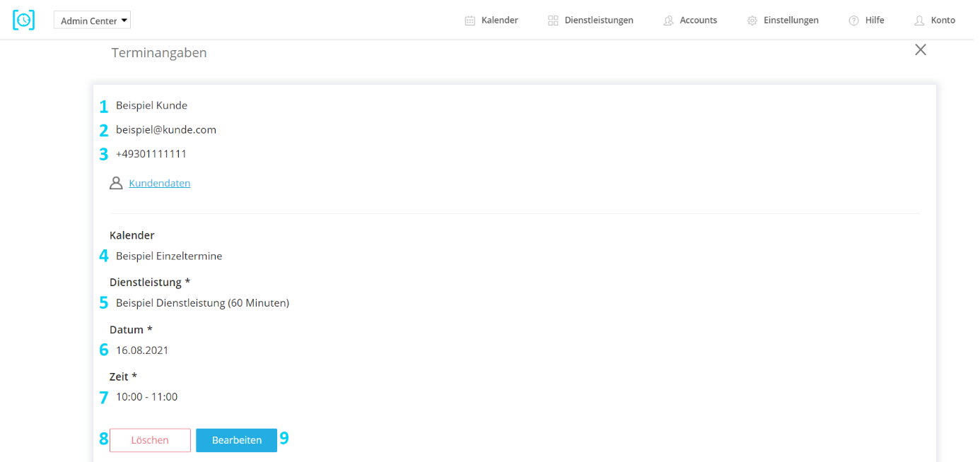Open the Kundendaten link

(x=160, y=183)
